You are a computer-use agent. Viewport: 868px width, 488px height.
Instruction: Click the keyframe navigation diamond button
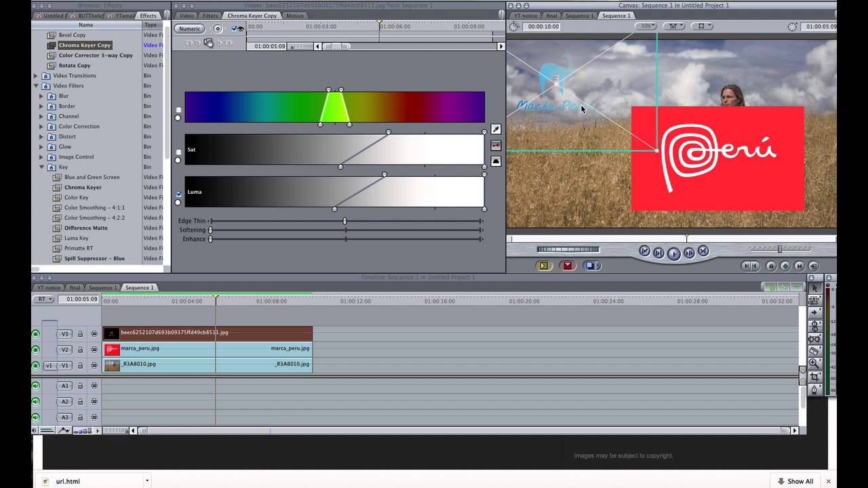(x=218, y=28)
